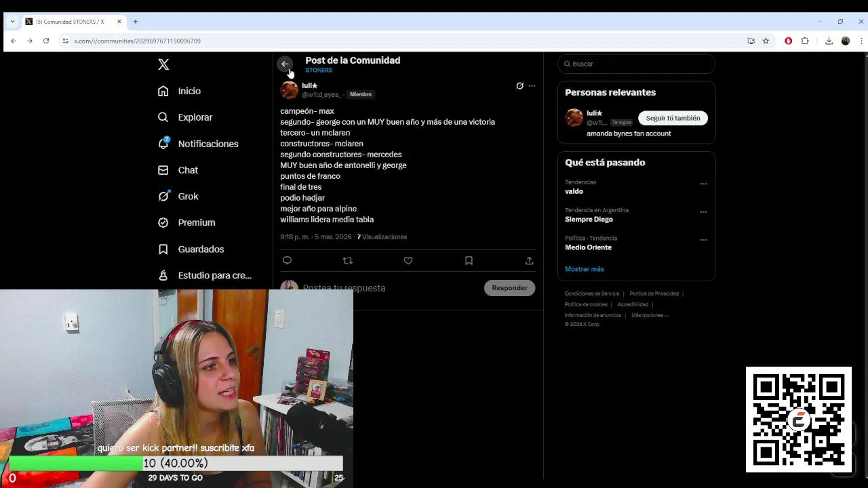Like the post with heart icon
The height and width of the screenshot is (488, 868).
(408, 261)
